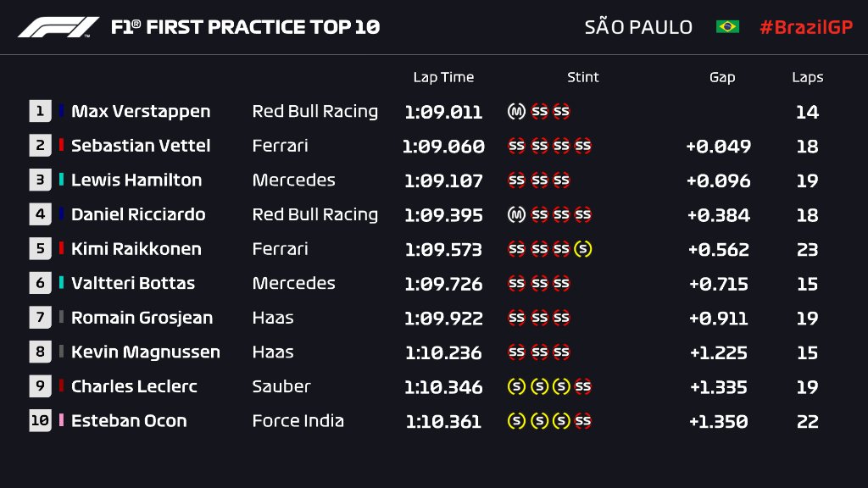
Task: Select driver Lewis Hamilton
Action: click(x=136, y=180)
